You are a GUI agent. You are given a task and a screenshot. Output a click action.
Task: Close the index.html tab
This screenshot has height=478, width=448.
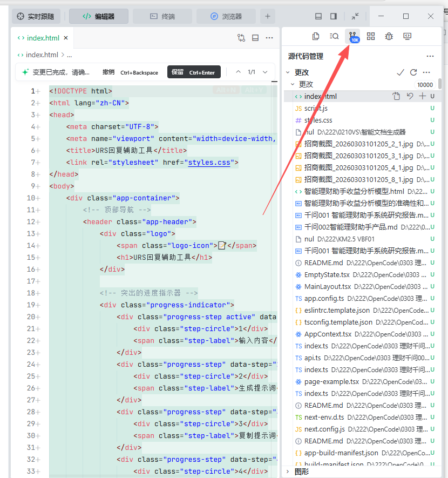pos(66,38)
